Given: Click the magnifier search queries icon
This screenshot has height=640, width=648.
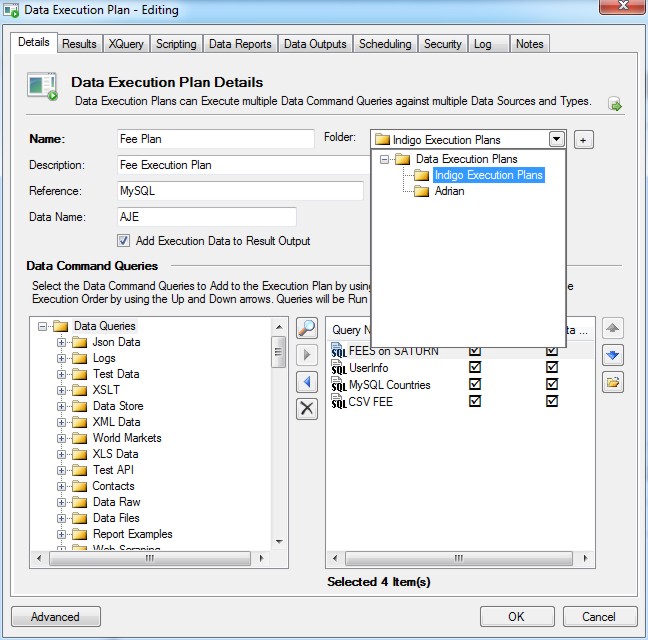Looking at the screenshot, I should pyautogui.click(x=308, y=328).
